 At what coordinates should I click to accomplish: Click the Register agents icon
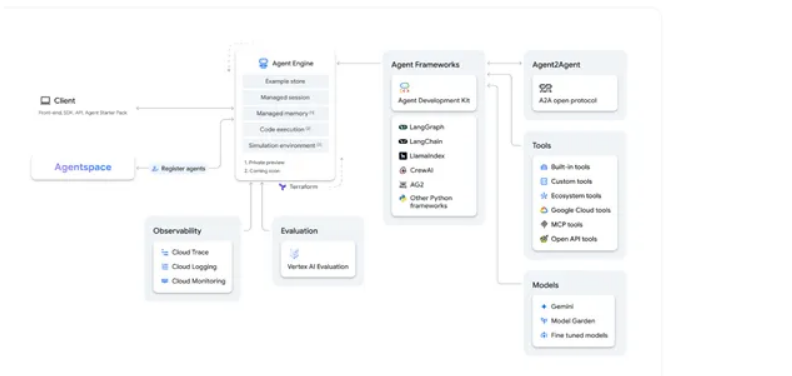(155, 168)
